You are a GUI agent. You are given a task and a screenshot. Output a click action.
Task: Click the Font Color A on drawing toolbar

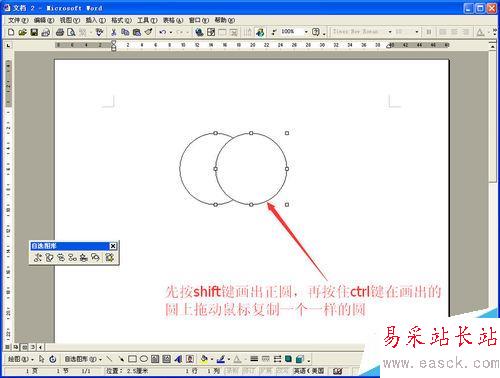[x=237, y=359]
